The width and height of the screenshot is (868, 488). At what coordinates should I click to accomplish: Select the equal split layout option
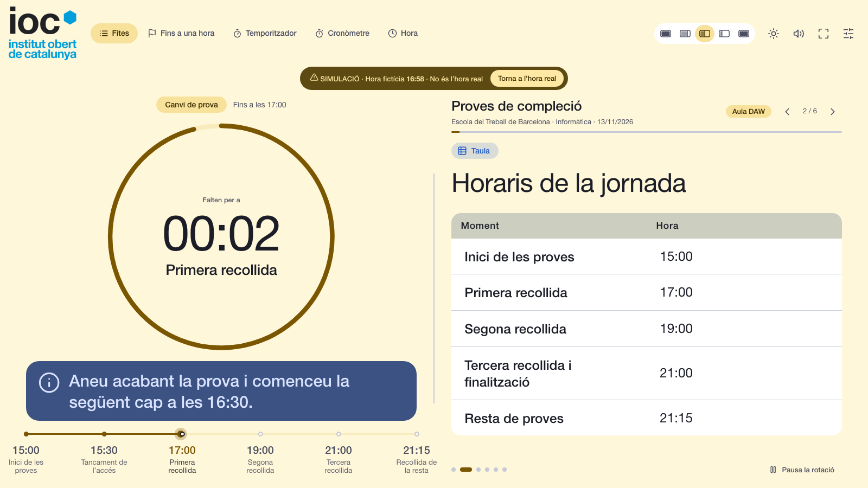pyautogui.click(x=705, y=34)
